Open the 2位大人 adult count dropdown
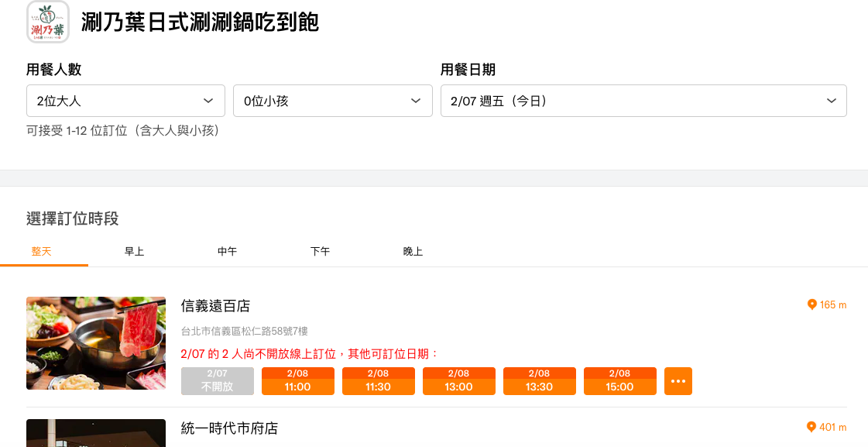 [125, 101]
